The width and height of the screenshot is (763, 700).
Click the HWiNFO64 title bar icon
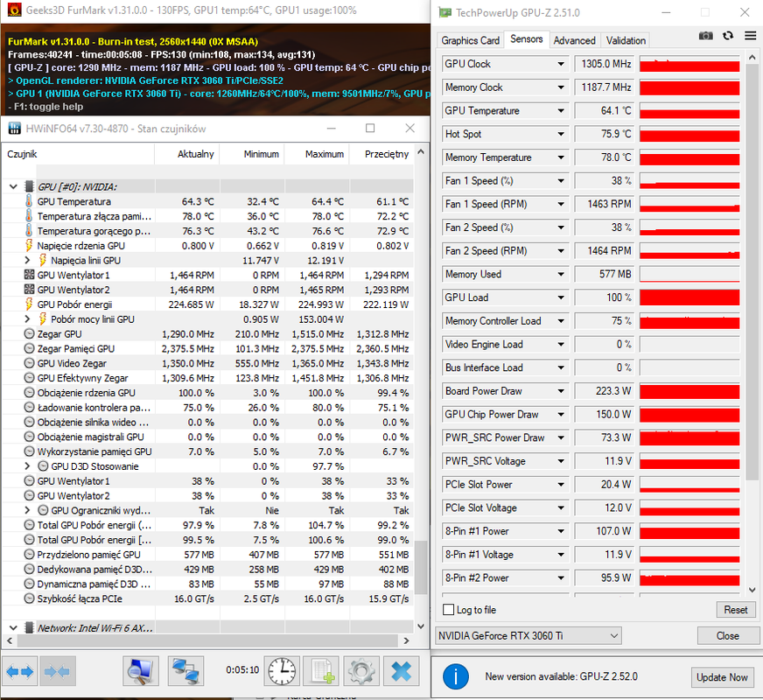15,129
